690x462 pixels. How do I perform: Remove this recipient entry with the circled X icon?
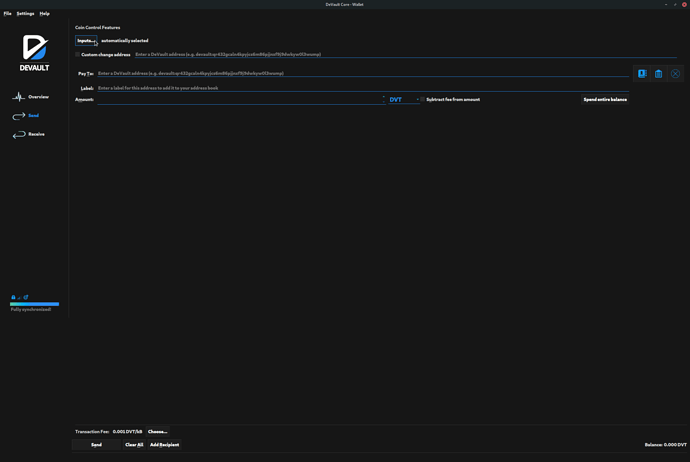(675, 73)
